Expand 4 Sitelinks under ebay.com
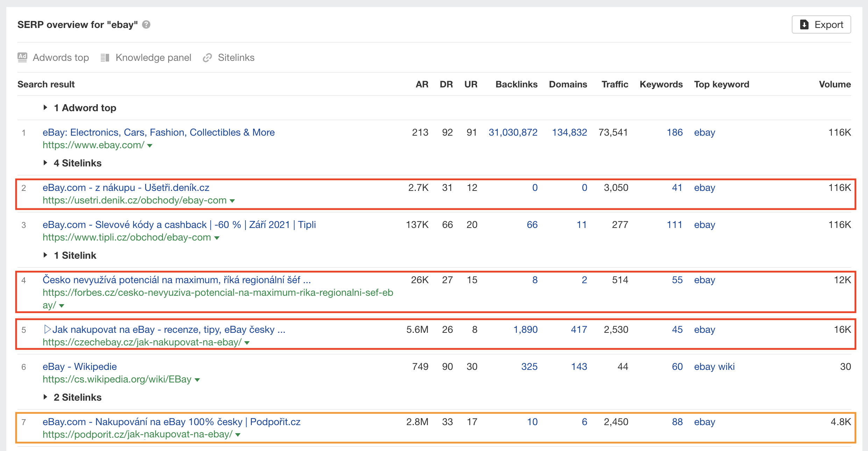 [x=45, y=163]
